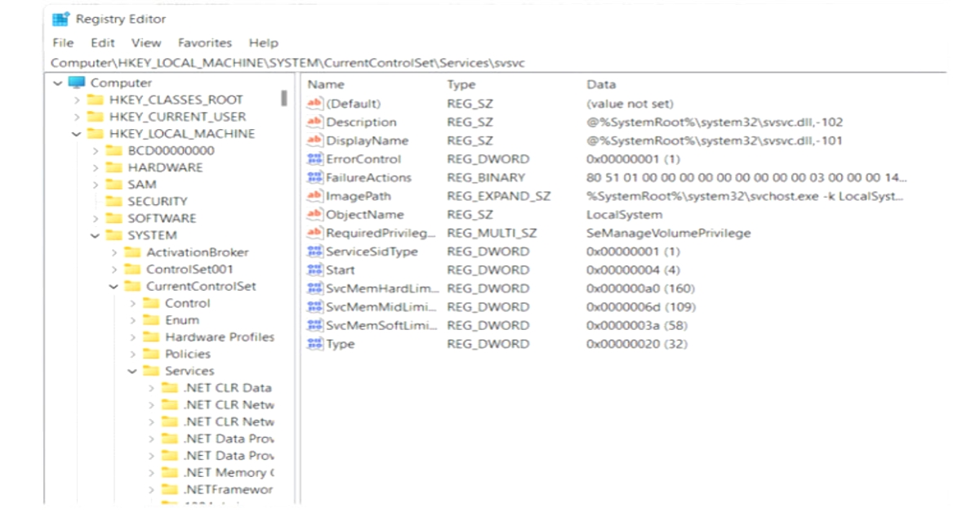Click the DisplayName string value icon

(x=314, y=141)
